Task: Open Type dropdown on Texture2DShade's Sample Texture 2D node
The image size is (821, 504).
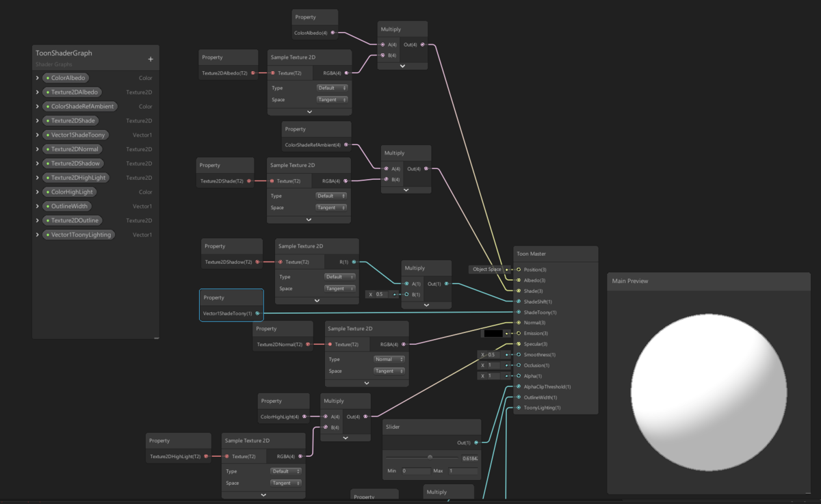Action: [x=331, y=196]
